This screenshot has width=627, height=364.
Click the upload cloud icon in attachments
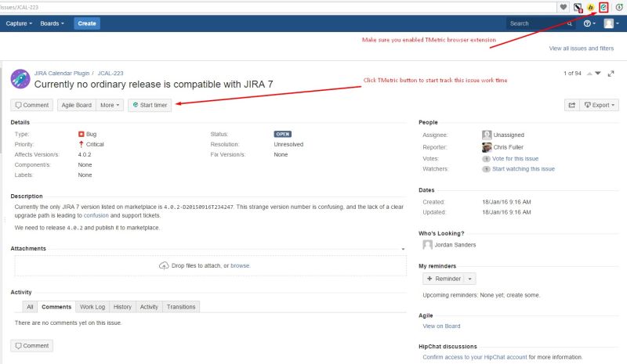click(164, 265)
